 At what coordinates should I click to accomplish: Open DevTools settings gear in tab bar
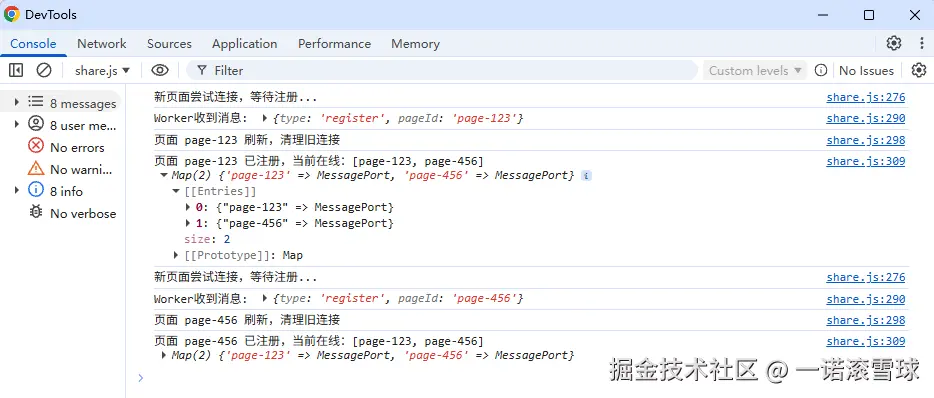pyautogui.click(x=893, y=43)
